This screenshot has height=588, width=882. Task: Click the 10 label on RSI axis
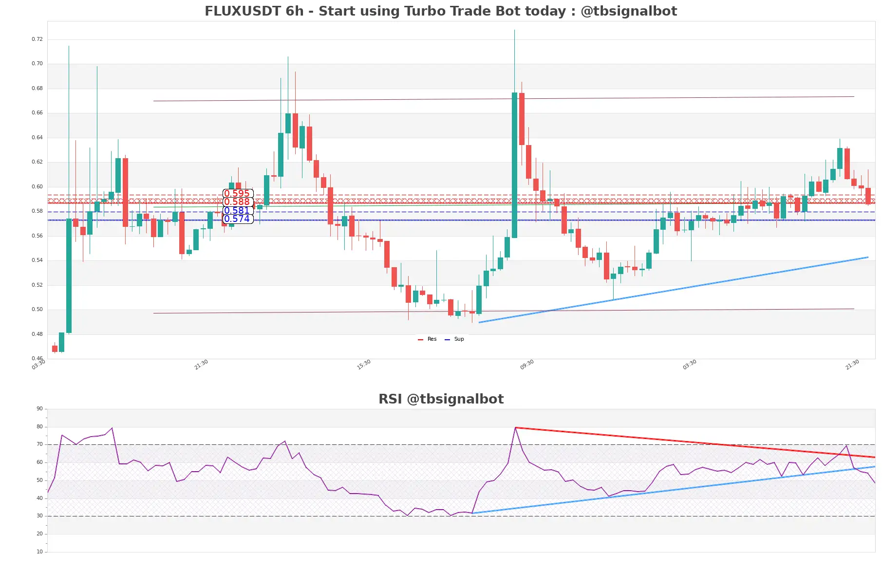coord(39,552)
